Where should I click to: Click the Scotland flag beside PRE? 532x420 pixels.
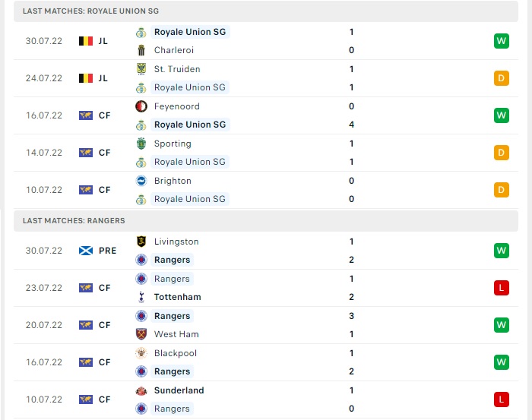[x=85, y=251]
